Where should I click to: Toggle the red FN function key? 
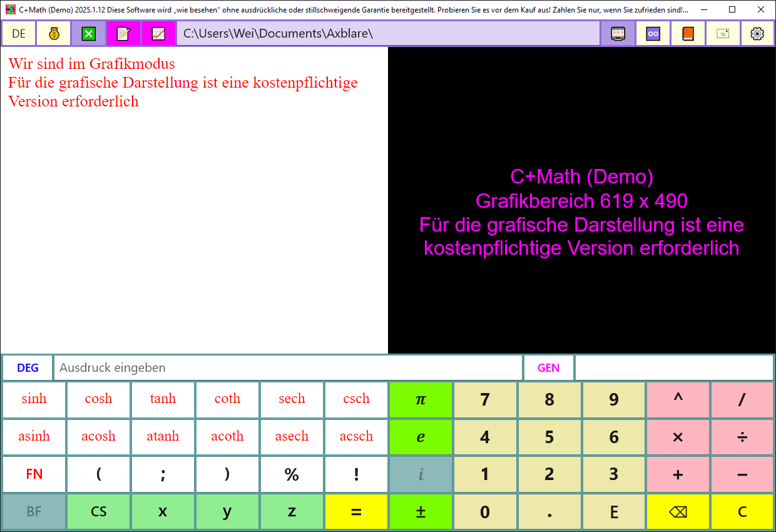[x=34, y=474]
